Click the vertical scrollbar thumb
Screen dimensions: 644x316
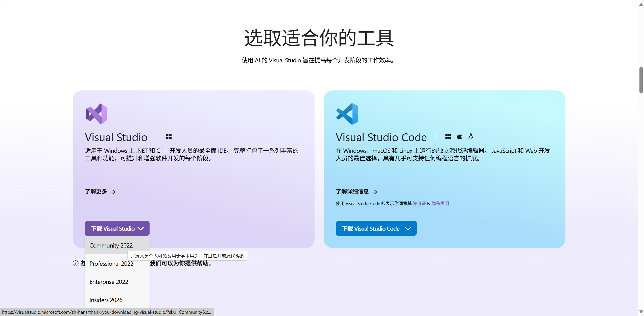click(641, 80)
